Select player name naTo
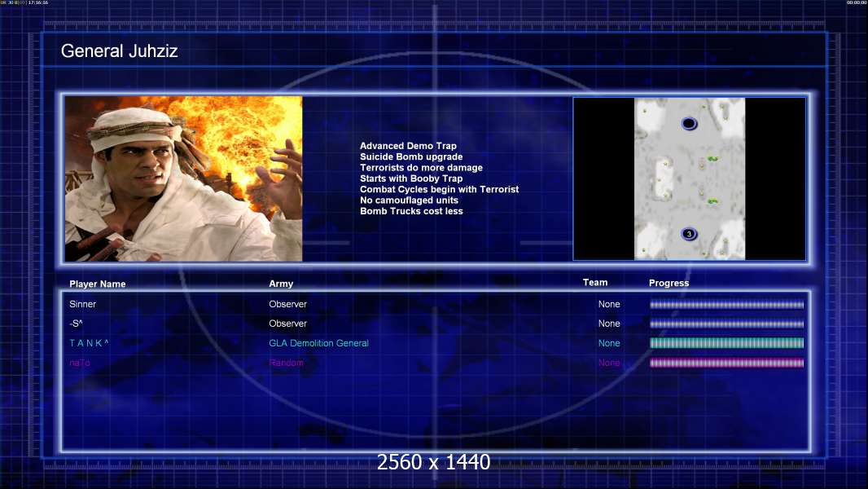Screen dimensions: 868x489 (80, 363)
